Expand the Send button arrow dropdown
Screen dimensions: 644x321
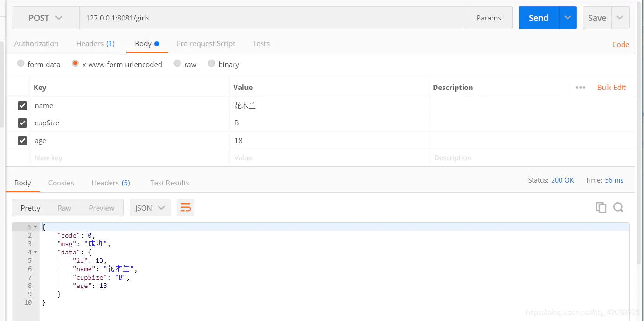coord(568,18)
